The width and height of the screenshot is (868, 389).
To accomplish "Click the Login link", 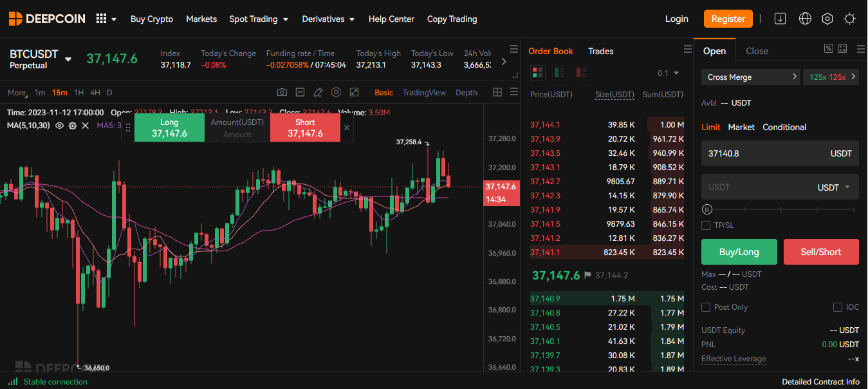I will click(676, 19).
